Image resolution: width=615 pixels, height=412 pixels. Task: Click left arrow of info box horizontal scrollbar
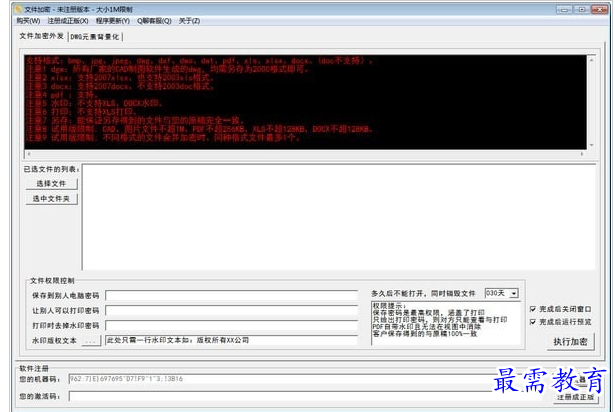coord(29,154)
